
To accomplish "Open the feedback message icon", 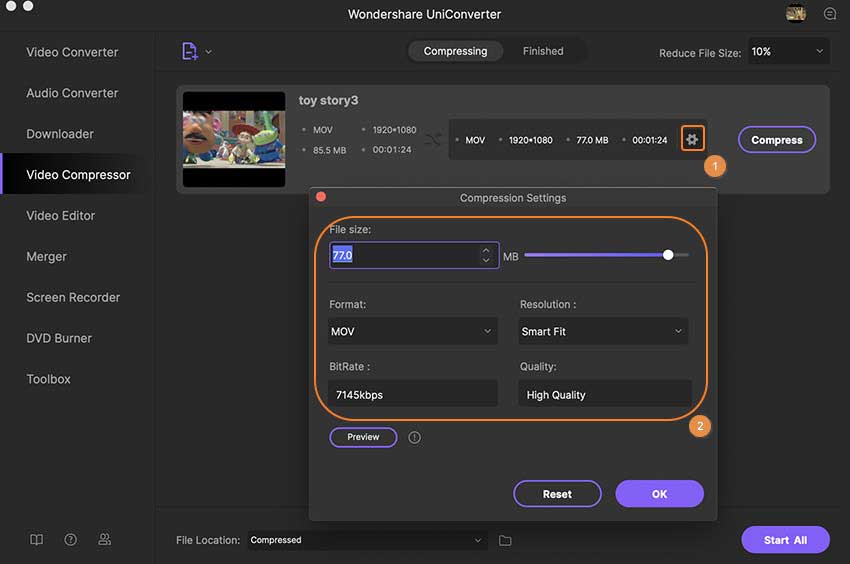I will [829, 14].
